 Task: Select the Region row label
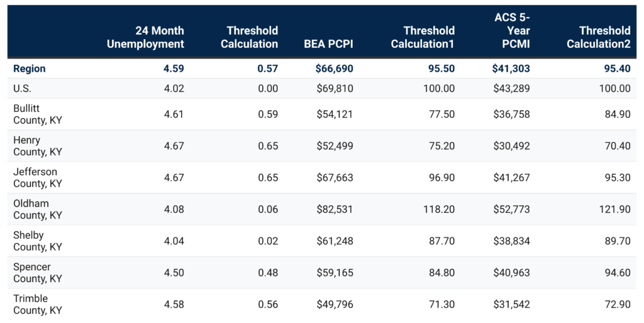click(x=30, y=69)
